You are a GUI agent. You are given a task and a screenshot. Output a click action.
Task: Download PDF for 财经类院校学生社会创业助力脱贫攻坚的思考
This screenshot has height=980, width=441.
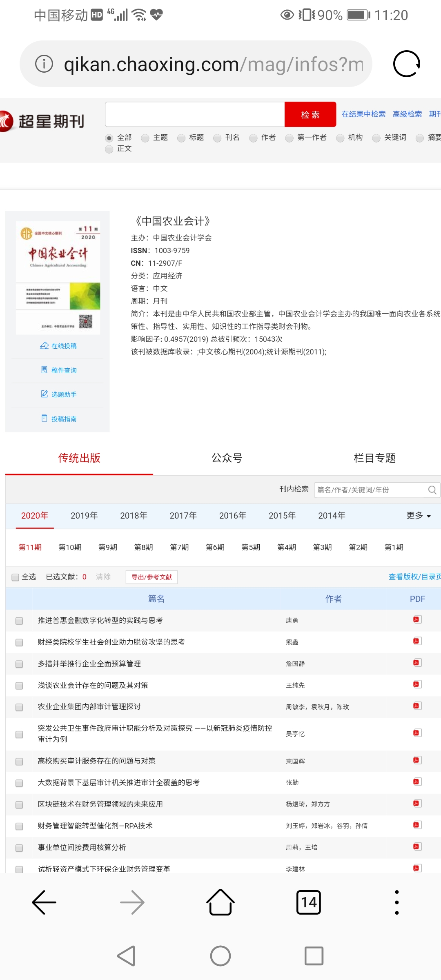[x=416, y=641]
